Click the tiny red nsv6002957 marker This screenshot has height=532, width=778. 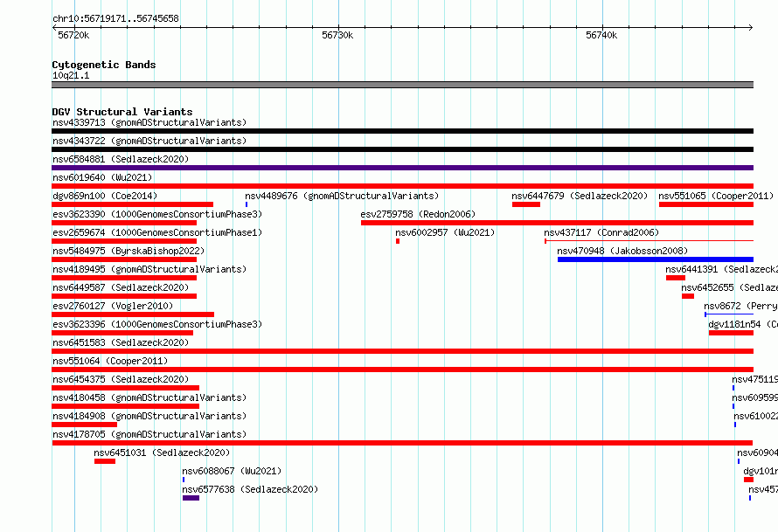pyautogui.click(x=398, y=241)
